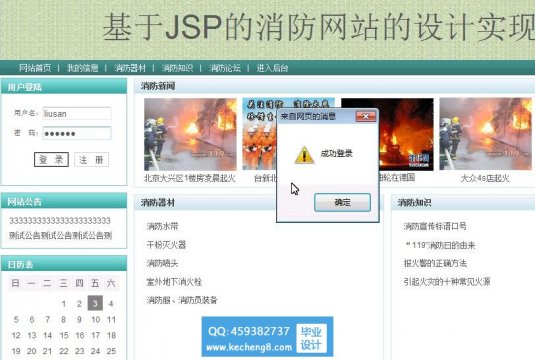535x360 pixels.
Task: Open the 干粉灭火器 equipment link
Action: (166, 245)
